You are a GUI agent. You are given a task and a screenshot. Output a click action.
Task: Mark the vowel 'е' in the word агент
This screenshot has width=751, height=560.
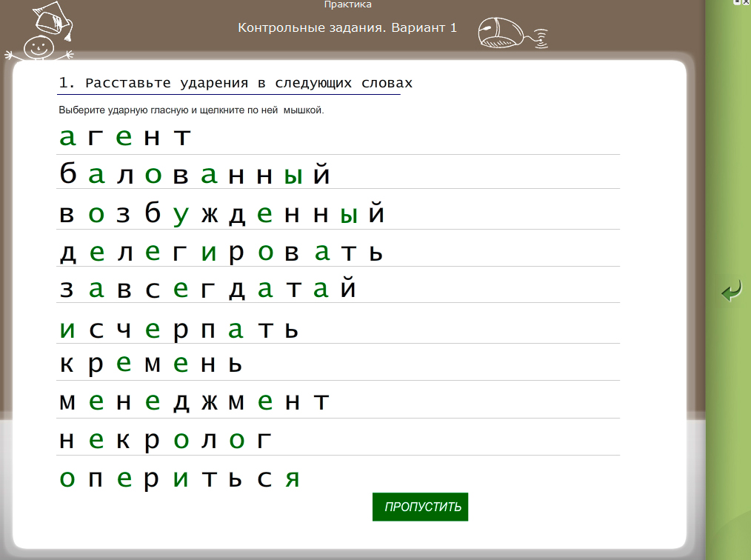pos(124,138)
